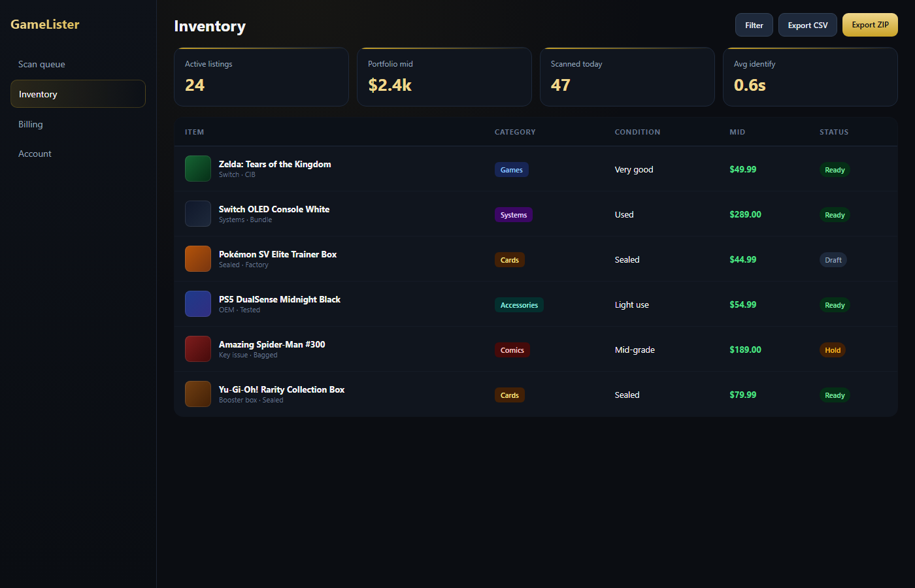Open the Switch OLED Console White title
The width and height of the screenshot is (915, 588).
pos(274,209)
